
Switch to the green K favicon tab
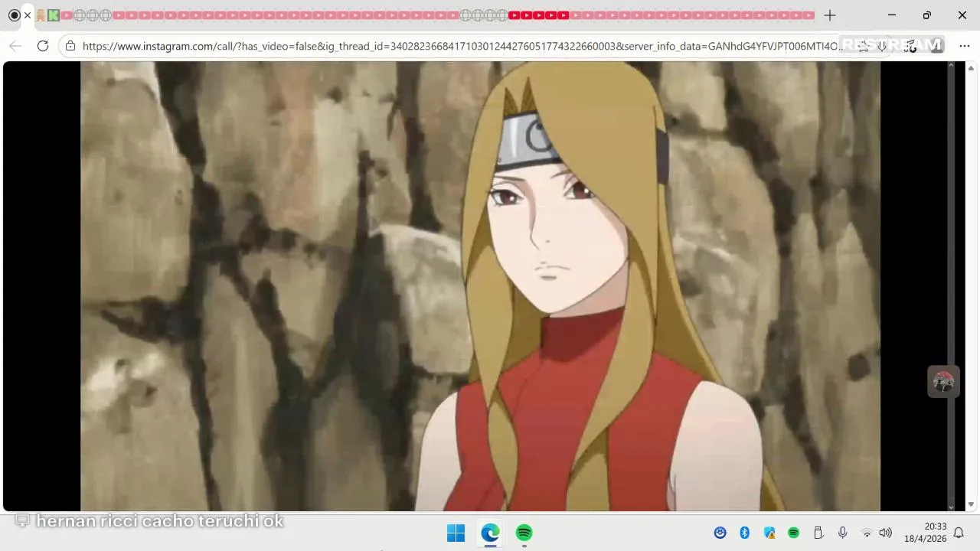(54, 15)
